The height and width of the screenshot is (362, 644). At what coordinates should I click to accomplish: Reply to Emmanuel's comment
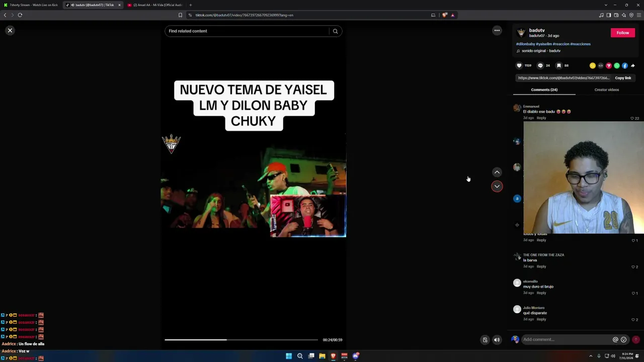tap(541, 118)
